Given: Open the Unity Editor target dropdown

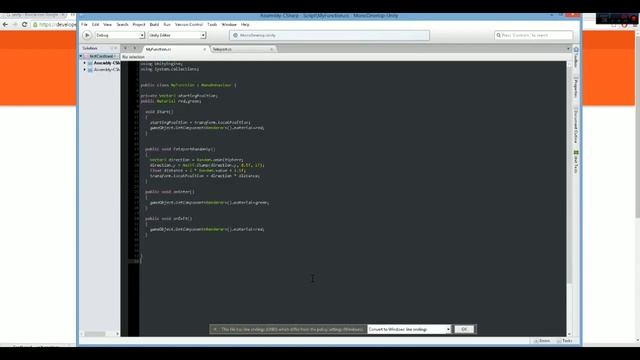Looking at the screenshot, I should pos(177,36).
